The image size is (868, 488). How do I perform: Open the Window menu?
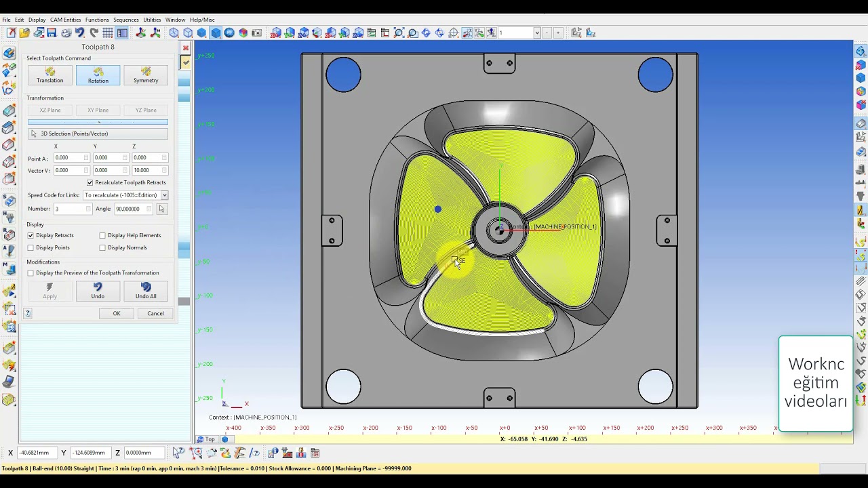pyautogui.click(x=175, y=20)
